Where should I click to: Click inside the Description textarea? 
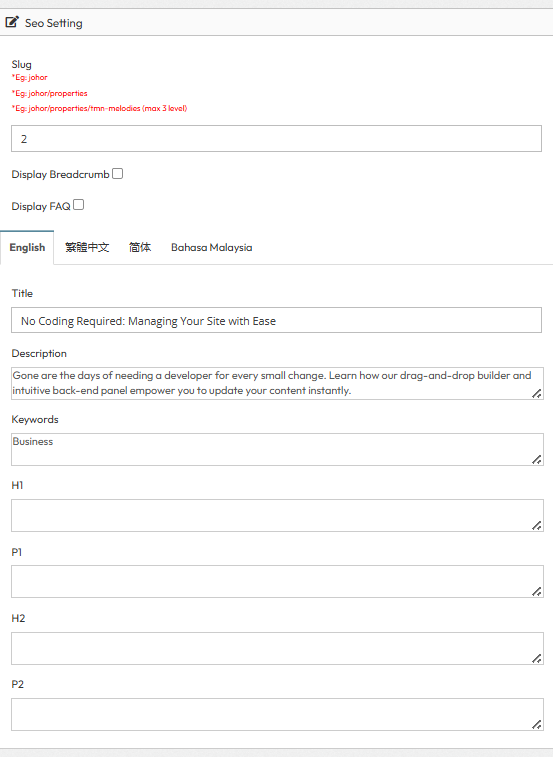tap(277, 383)
